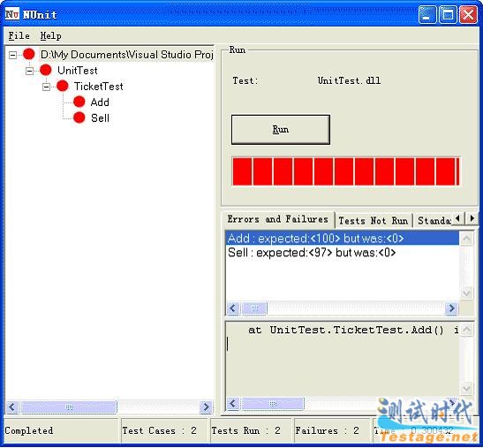This screenshot has height=448, width=483.
Task: Click the tab strip's right scroll arrow
Action: 472,218
